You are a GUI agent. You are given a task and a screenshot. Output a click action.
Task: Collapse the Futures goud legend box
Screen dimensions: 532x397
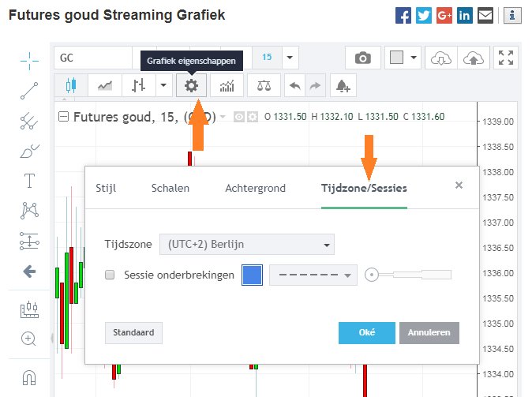(64, 117)
